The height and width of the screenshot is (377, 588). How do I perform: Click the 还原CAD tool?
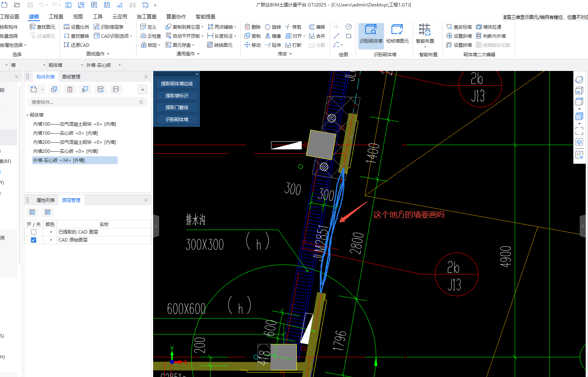(77, 45)
